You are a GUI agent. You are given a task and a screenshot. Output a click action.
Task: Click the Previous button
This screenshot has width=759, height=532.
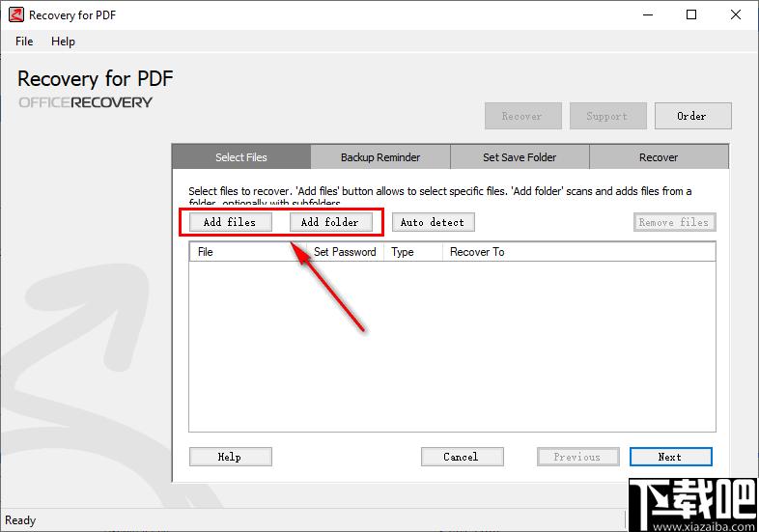pyautogui.click(x=578, y=457)
